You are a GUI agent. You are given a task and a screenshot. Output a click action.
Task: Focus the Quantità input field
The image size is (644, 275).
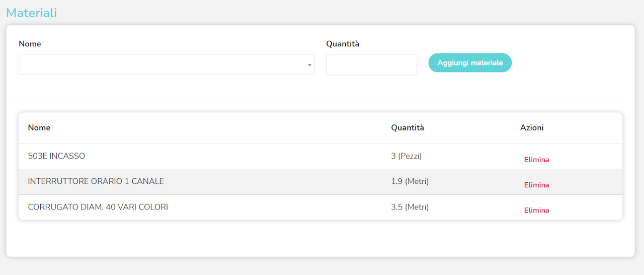[371, 64]
